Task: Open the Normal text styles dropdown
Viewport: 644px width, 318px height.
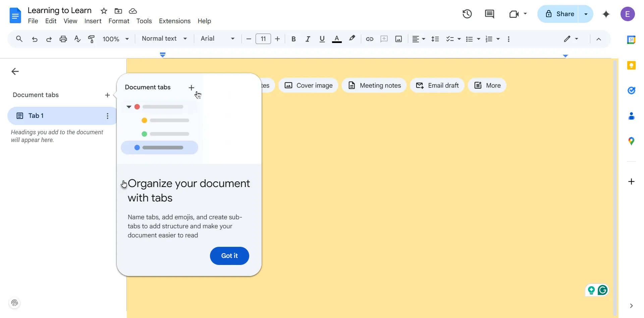Action: click(165, 39)
